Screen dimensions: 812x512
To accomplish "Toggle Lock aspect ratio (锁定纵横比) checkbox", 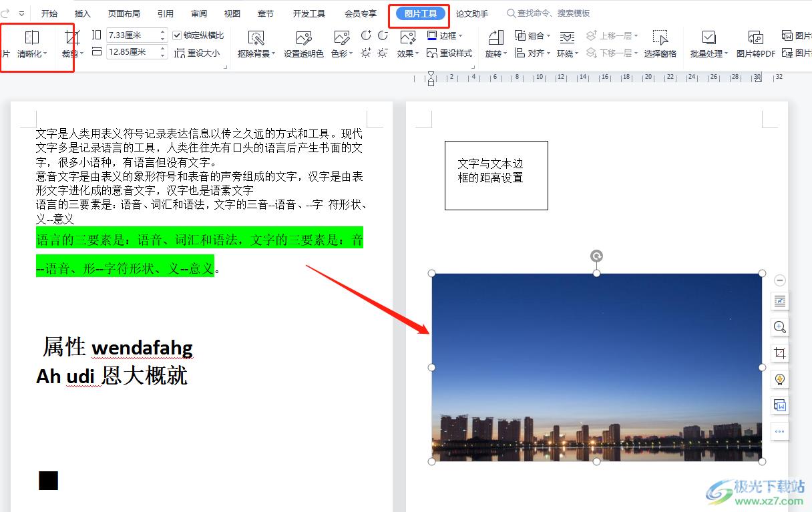I will click(177, 35).
